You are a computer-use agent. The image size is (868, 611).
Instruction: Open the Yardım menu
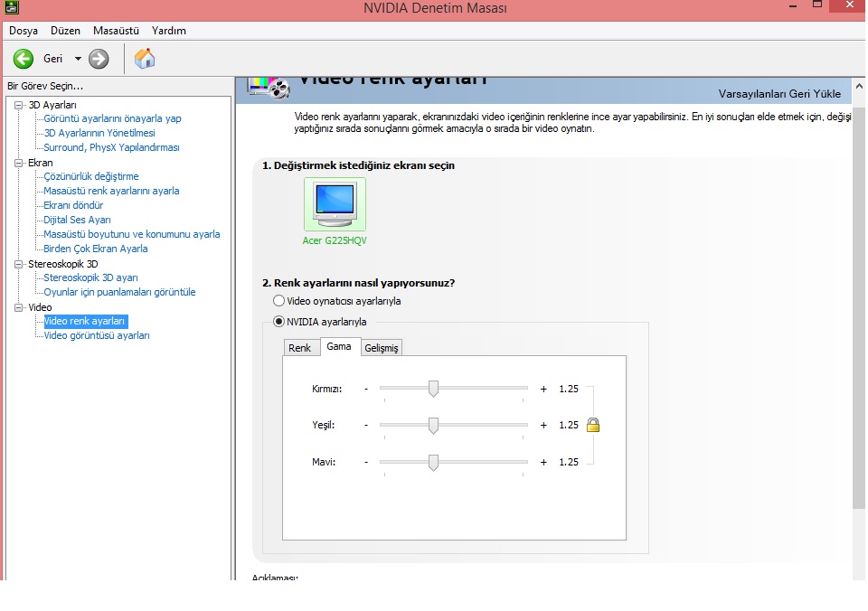169,31
